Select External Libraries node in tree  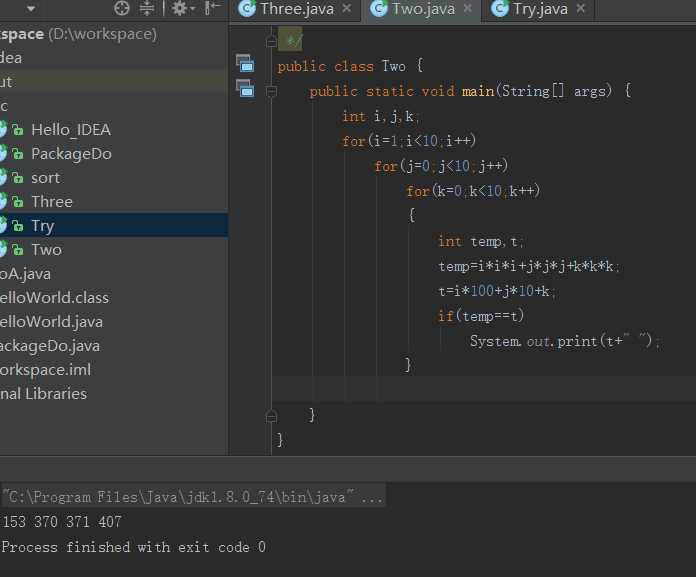[x=44, y=393]
